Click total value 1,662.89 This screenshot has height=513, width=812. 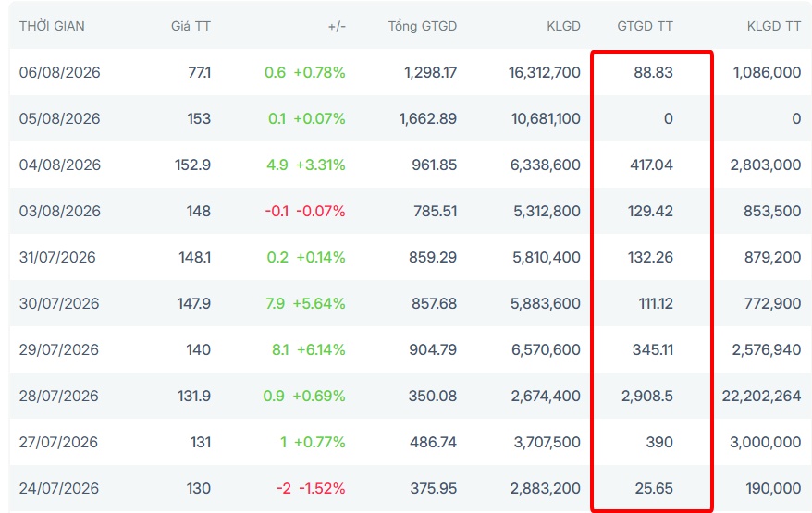[x=428, y=118]
